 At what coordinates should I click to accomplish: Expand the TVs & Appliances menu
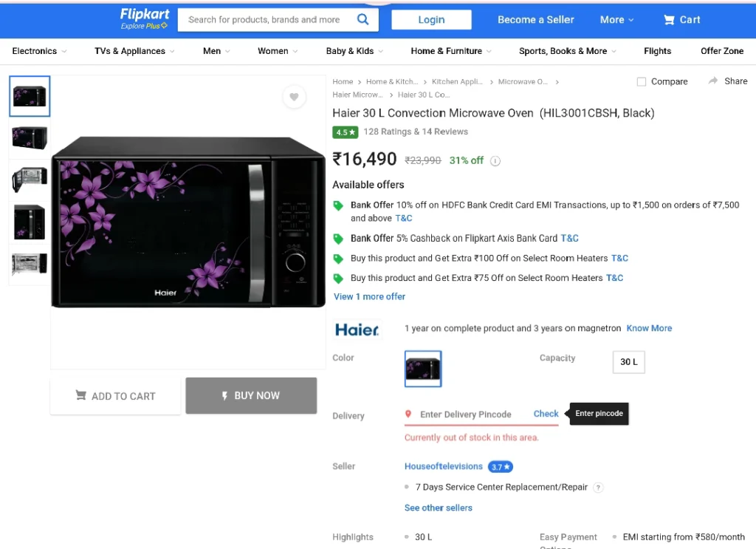(x=134, y=51)
